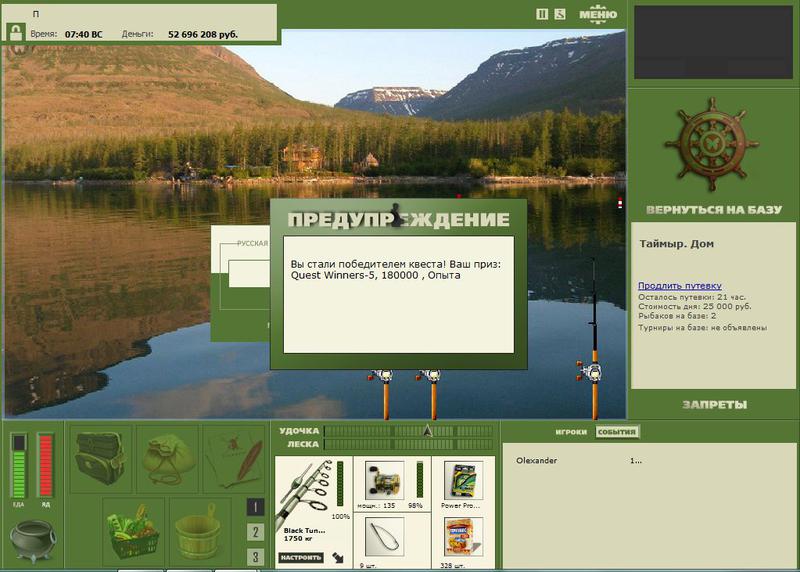This screenshot has height=572, width=800.
Task: Click the reel on the right rod
Action: (x=591, y=371)
